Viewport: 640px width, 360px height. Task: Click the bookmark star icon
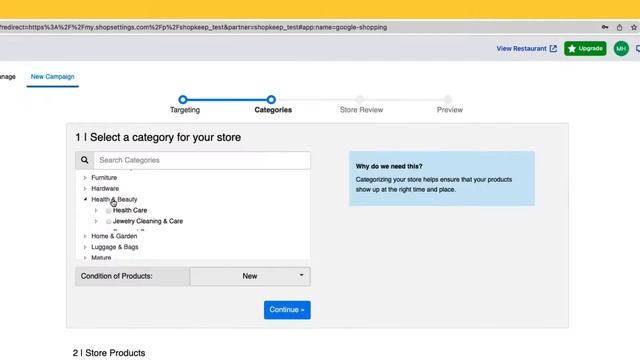point(634,27)
